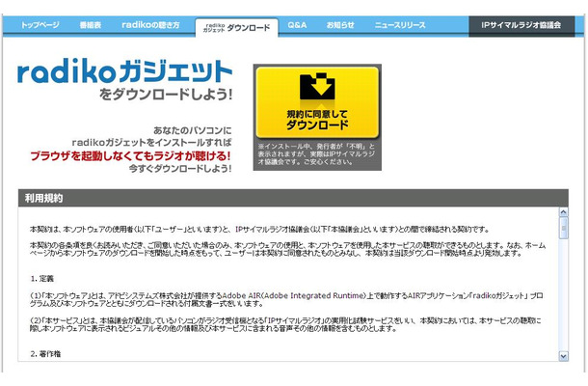Visit the IPサイマルラジオ協議会 link

521,25
